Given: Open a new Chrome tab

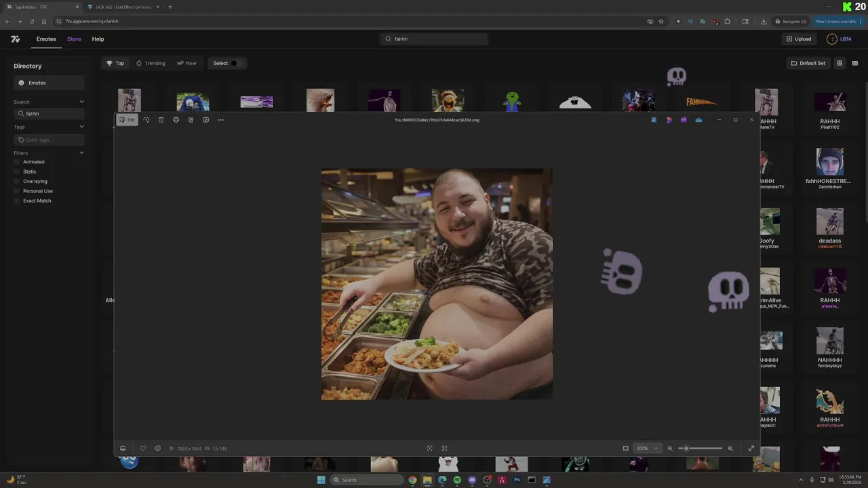Looking at the screenshot, I should [x=170, y=7].
